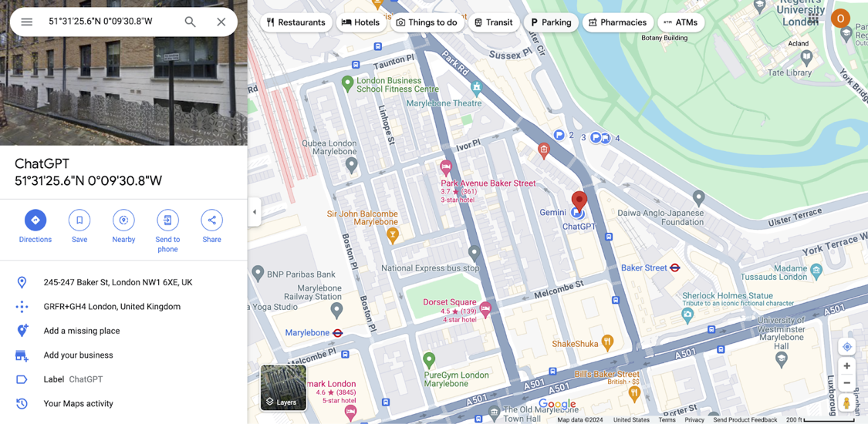Click Sir John Balcombe Marylebone bar marker

(x=393, y=235)
